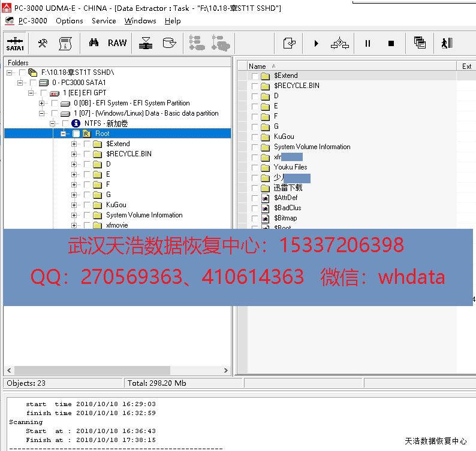Open the Options menu
This screenshot has height=451, width=476.
coord(70,21)
